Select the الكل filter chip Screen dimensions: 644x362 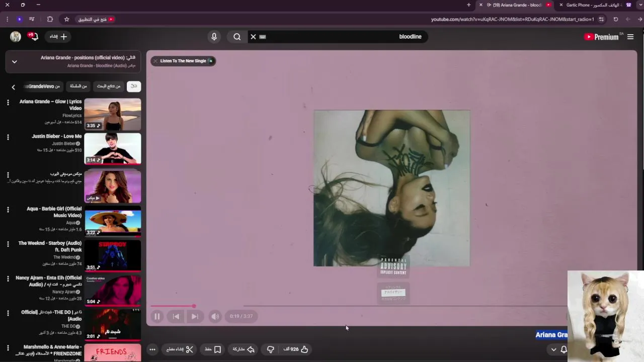tap(134, 86)
